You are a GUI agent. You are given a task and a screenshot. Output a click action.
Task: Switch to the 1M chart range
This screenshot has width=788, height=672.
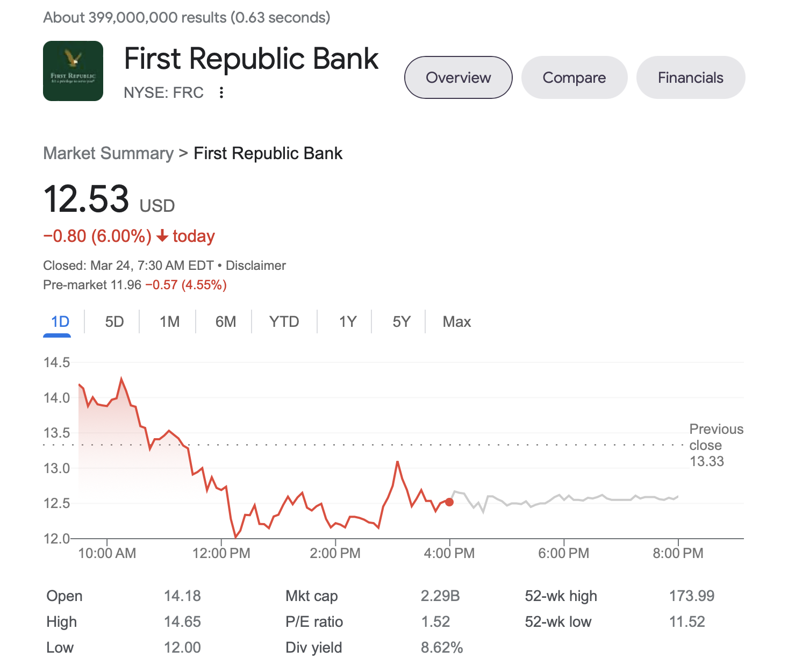coord(169,322)
